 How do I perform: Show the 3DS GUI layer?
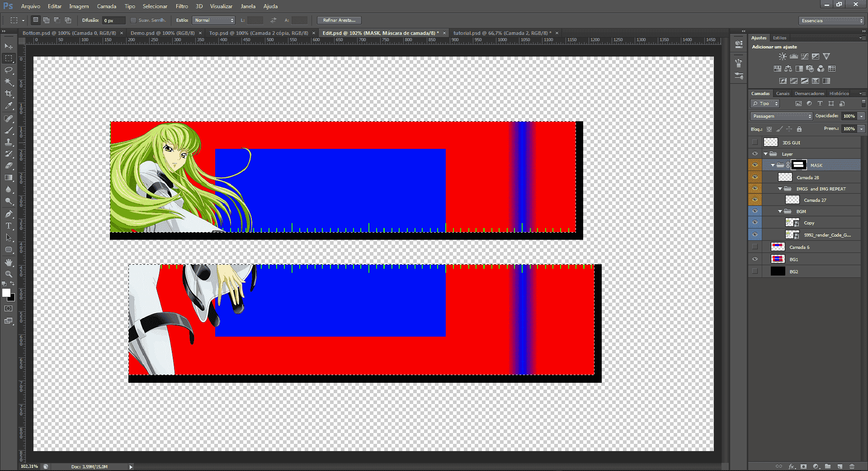pyautogui.click(x=755, y=143)
